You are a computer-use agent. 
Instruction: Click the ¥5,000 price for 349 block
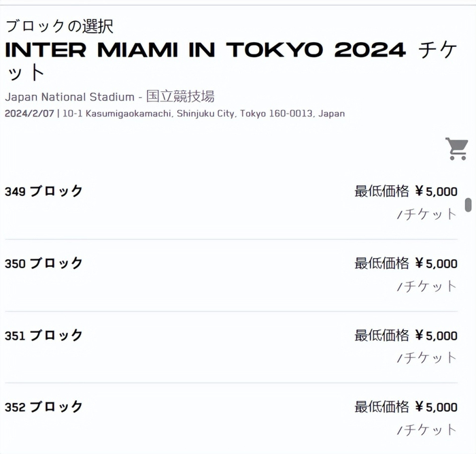(x=436, y=191)
